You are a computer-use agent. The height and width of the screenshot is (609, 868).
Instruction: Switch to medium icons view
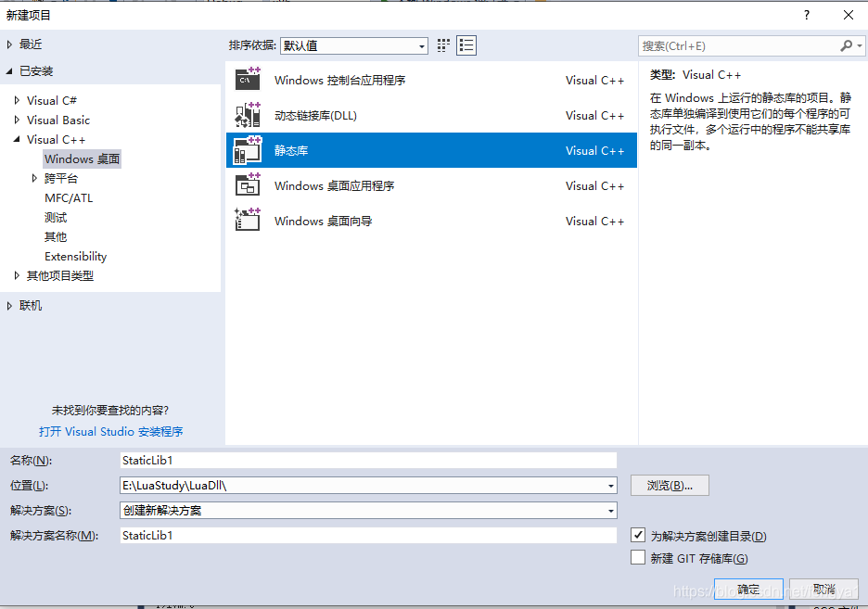coord(442,44)
